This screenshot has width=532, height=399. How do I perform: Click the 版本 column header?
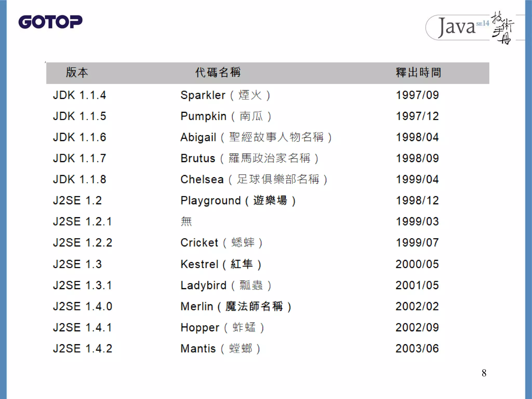click(77, 72)
